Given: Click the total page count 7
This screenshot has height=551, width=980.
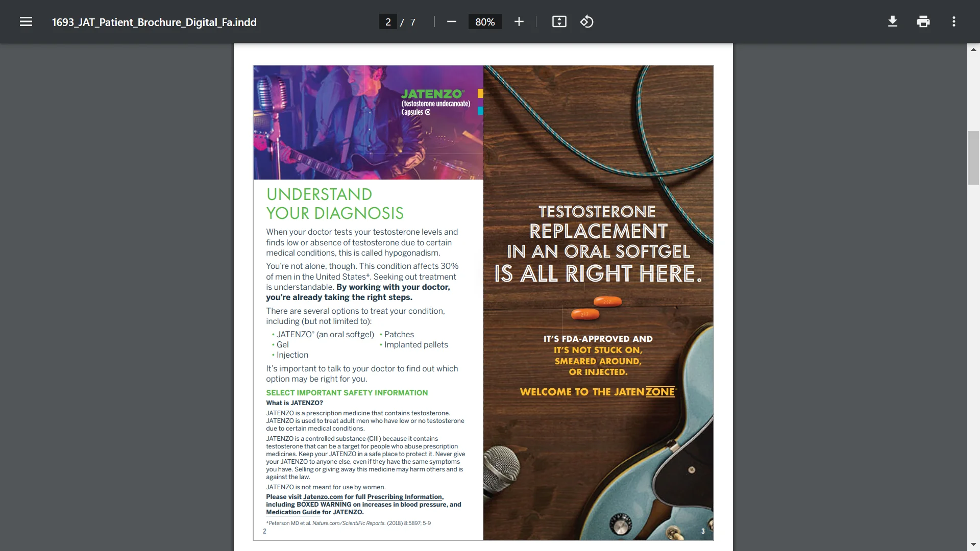Looking at the screenshot, I should (x=413, y=22).
